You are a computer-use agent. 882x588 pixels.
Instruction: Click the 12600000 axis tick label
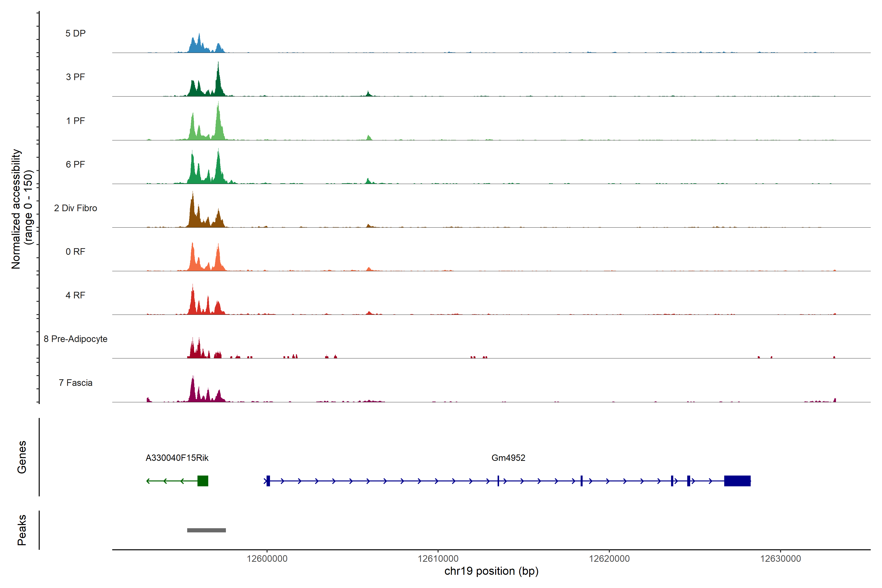coord(267,559)
